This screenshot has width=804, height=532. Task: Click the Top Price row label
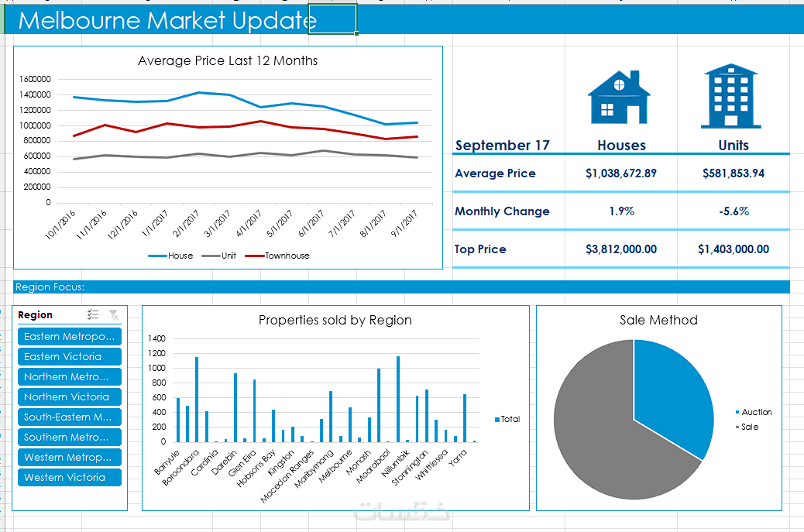click(480, 249)
